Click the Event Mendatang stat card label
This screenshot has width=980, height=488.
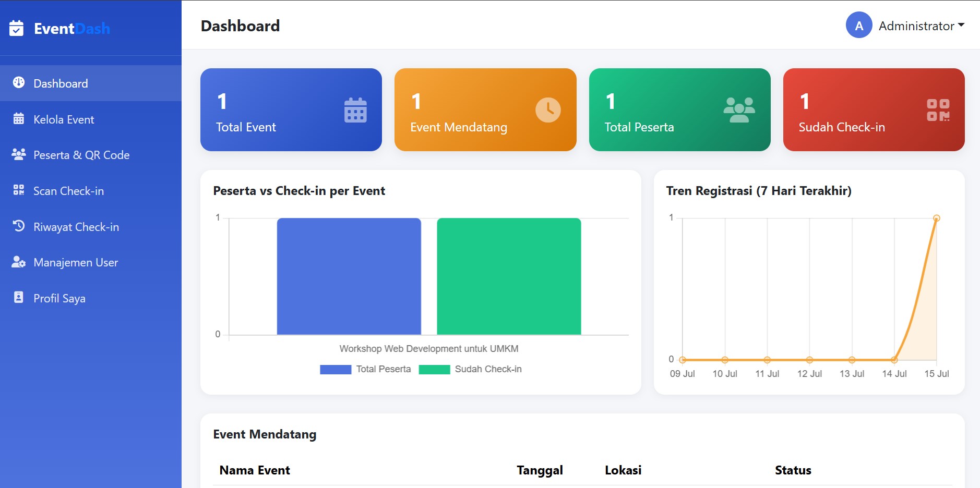(459, 128)
